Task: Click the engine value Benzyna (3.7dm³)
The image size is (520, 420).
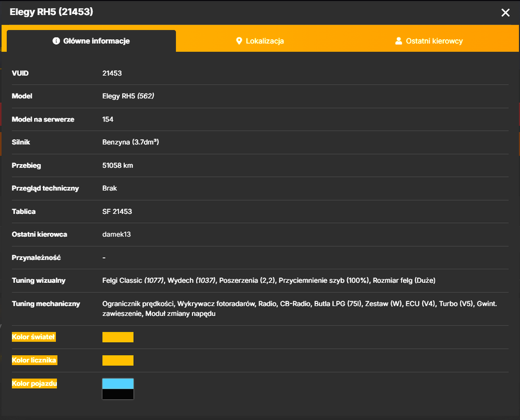Action: [130, 142]
